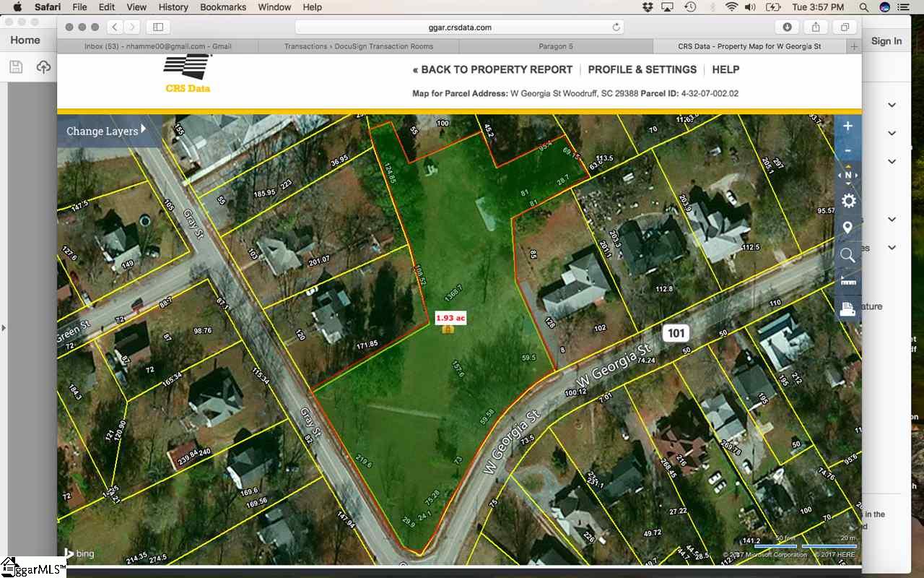Open Time Machine menu bar icon
Image resolution: width=924 pixels, height=578 pixels.
[690, 7]
